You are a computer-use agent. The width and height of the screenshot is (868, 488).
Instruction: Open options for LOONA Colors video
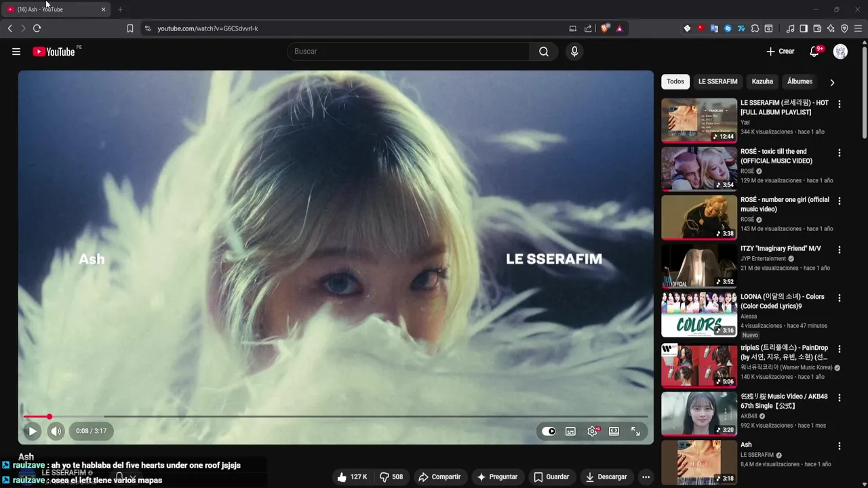(x=840, y=298)
